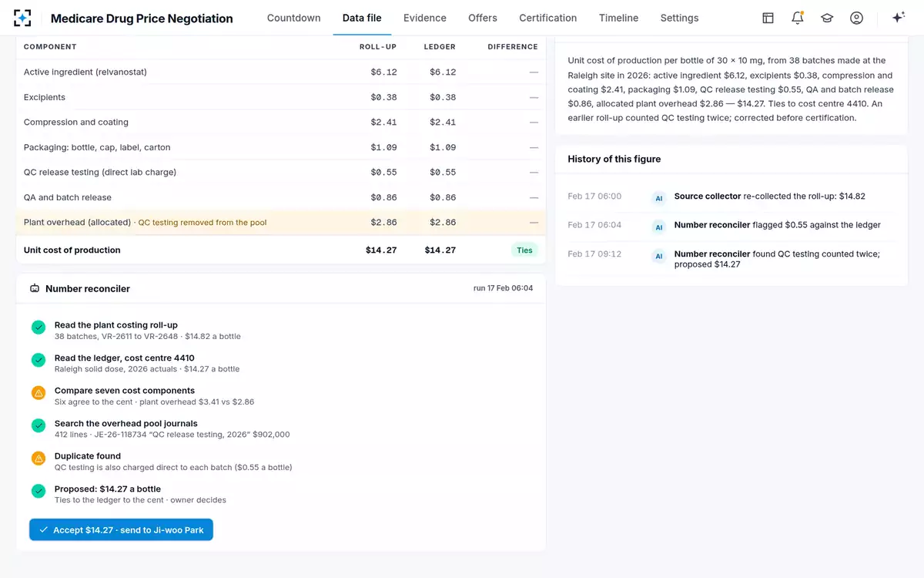Open the layout panel icon
Screen dimensions: 924x578
coord(768,18)
